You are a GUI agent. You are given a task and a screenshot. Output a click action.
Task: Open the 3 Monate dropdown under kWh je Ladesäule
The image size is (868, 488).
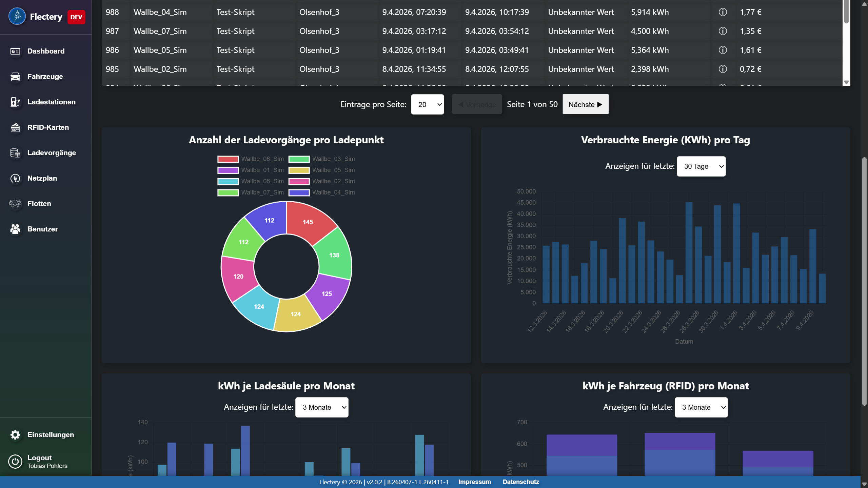[x=321, y=407]
